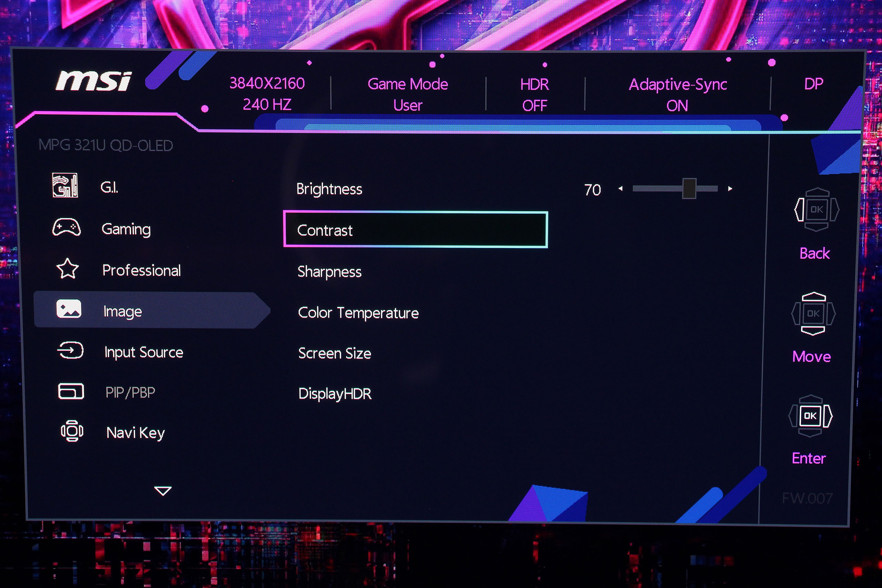This screenshot has width=882, height=588.
Task: Click the Brightness slider handle
Action: tap(689, 189)
